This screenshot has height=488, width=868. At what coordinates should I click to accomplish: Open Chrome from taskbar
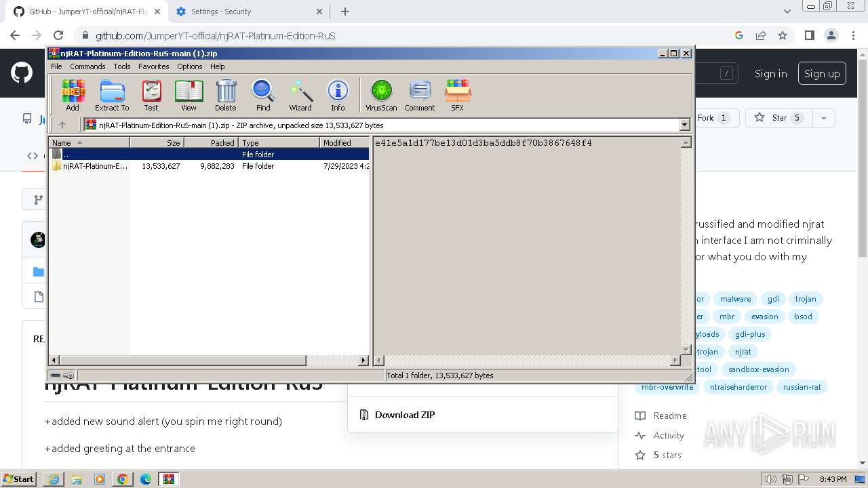click(123, 479)
